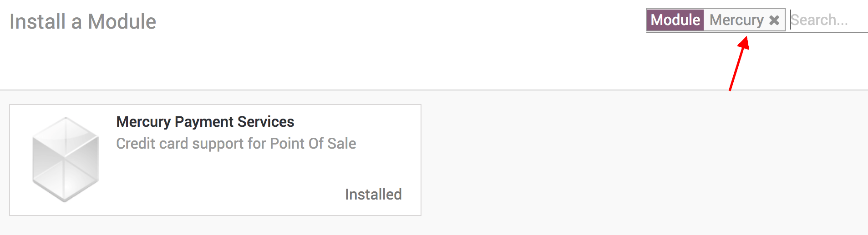Screen dimensions: 868x235
Task: Click the Mercury filter value text
Action: (x=736, y=20)
